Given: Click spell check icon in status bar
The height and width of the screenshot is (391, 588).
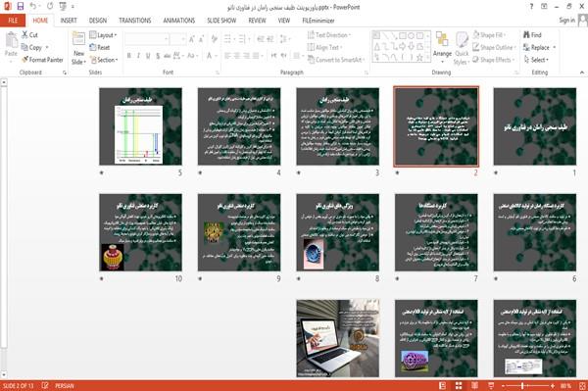Looking at the screenshot, I should 45,385.
